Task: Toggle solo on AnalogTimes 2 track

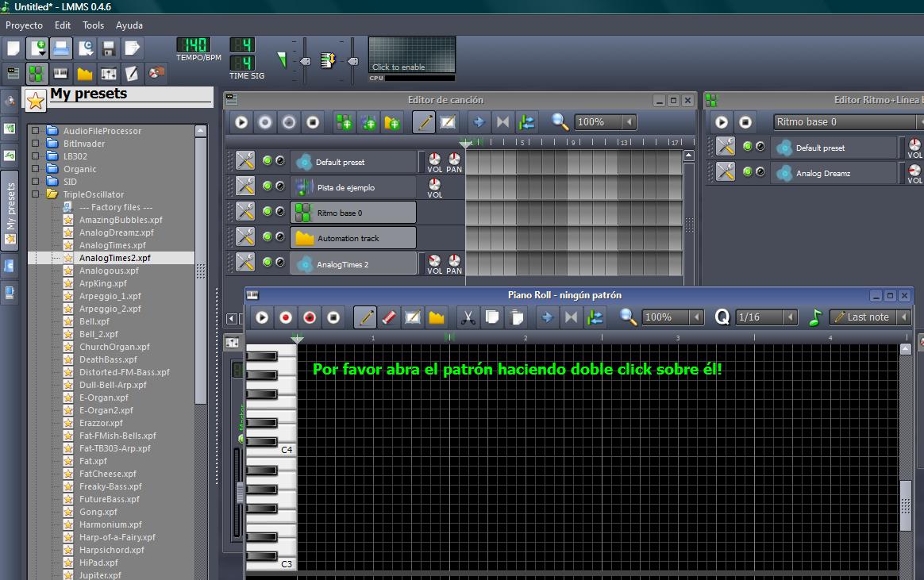Action: (280, 262)
